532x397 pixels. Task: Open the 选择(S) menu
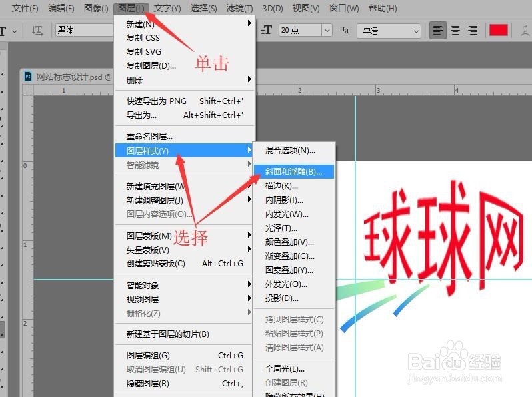click(x=203, y=8)
